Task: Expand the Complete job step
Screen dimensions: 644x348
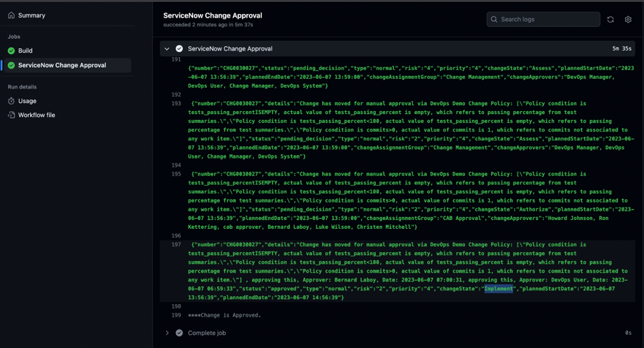Action: [167, 333]
